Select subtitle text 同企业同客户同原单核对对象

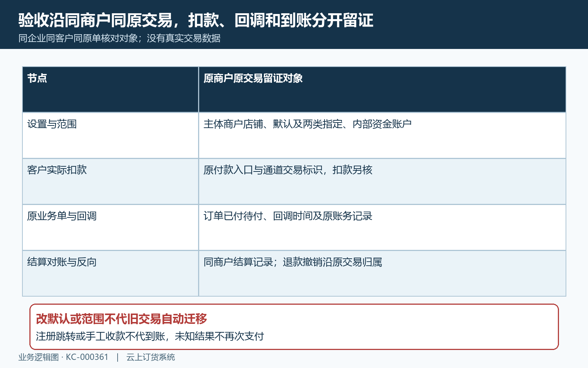78,38
